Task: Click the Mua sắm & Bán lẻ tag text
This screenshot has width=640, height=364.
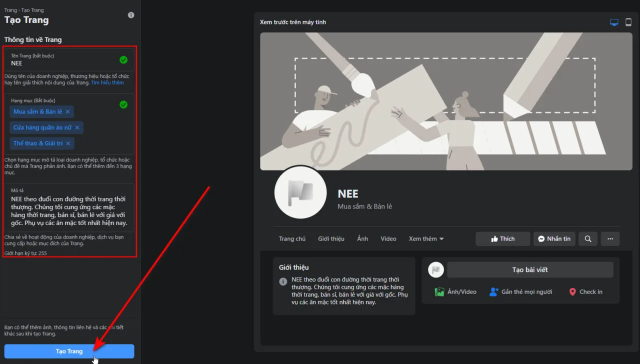Action: tap(38, 111)
